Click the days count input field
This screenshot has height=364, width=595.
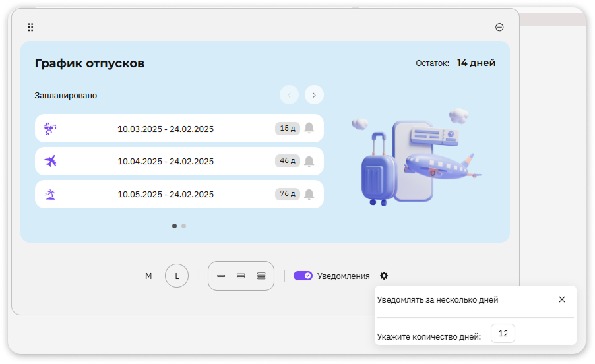pos(503,333)
